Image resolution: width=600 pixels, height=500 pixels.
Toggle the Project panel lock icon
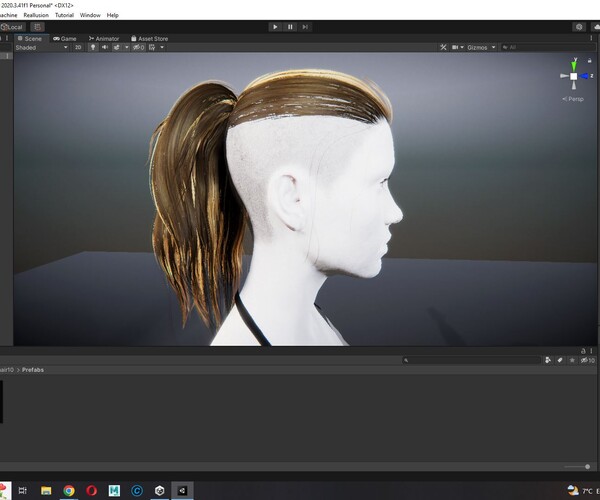point(583,351)
